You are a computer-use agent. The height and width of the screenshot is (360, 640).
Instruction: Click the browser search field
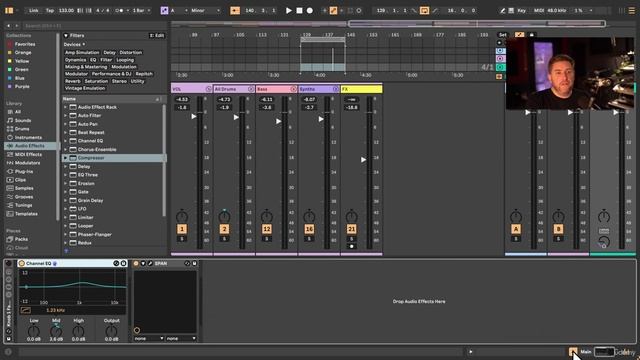click(94, 26)
